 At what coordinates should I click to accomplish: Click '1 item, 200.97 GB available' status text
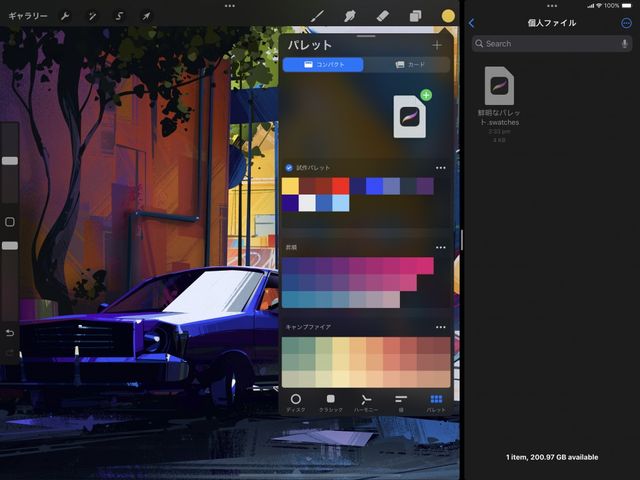(x=552, y=457)
